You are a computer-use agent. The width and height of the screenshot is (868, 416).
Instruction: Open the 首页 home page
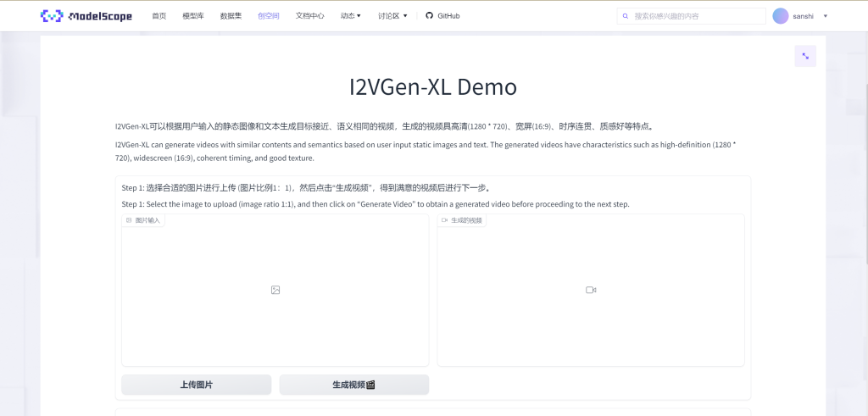click(159, 16)
